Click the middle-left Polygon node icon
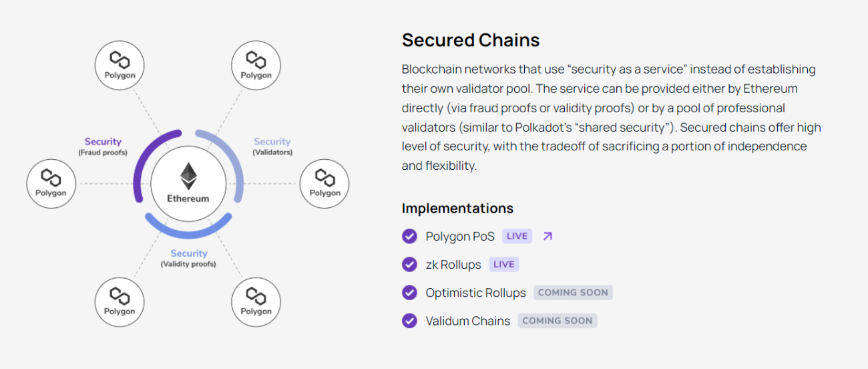The width and height of the screenshot is (868, 369). coord(51,182)
